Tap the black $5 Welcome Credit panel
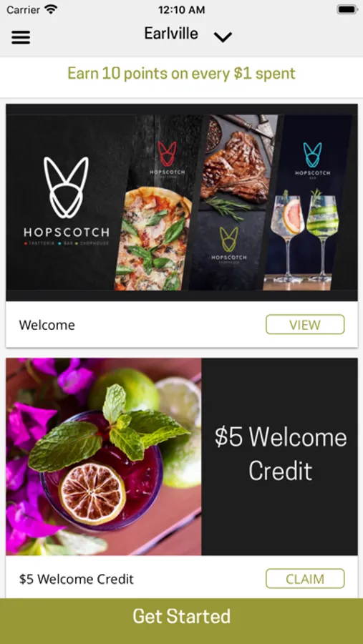 click(x=279, y=457)
